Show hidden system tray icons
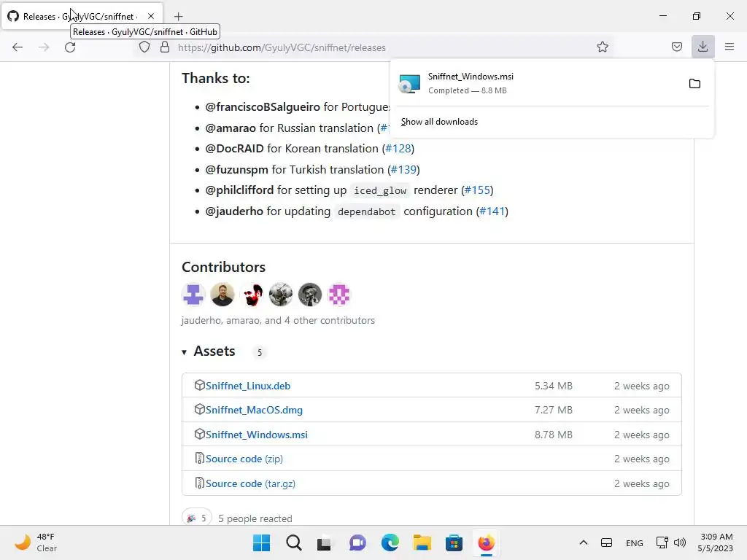Viewport: 747px width, 560px height. [x=583, y=542]
